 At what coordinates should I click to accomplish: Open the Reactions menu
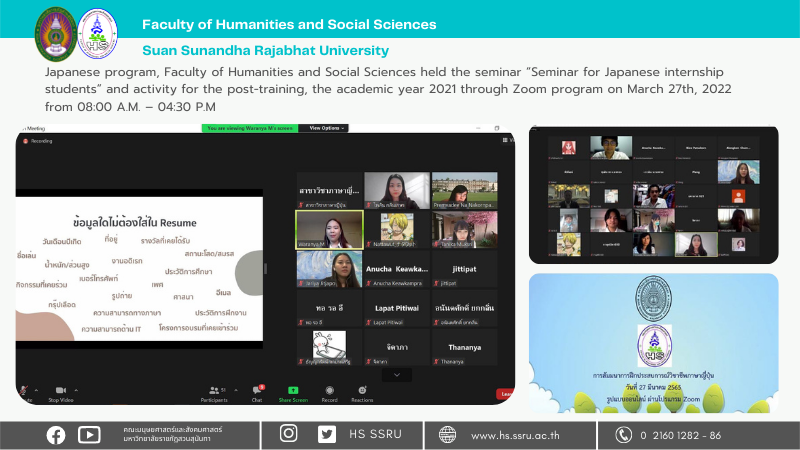362,389
